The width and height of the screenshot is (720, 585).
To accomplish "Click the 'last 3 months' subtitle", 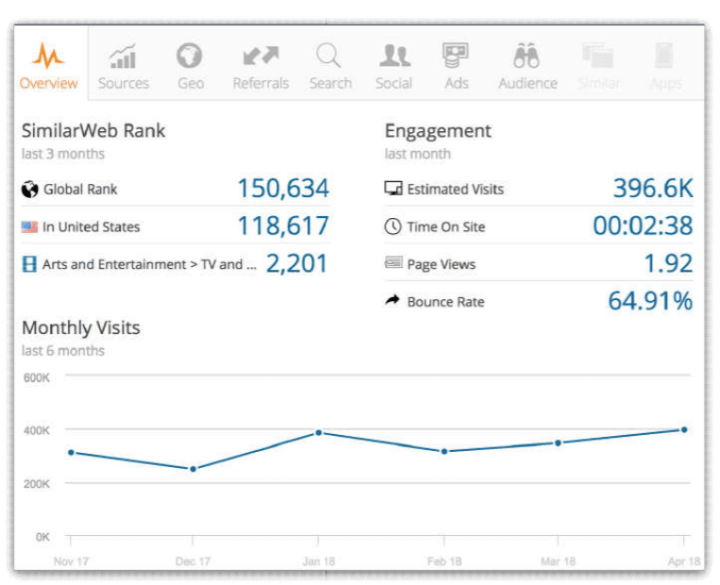I will pos(63,154).
